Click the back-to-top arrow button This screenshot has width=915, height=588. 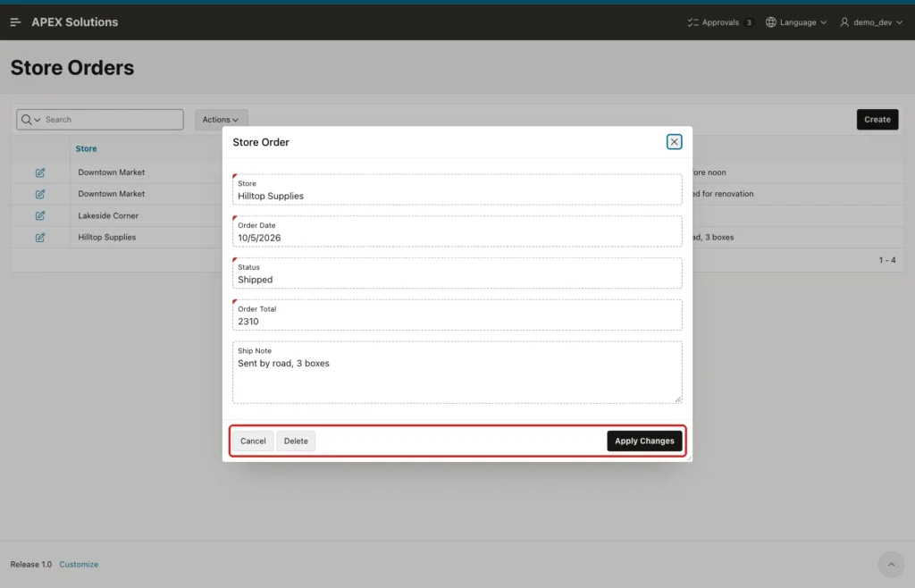(x=891, y=564)
